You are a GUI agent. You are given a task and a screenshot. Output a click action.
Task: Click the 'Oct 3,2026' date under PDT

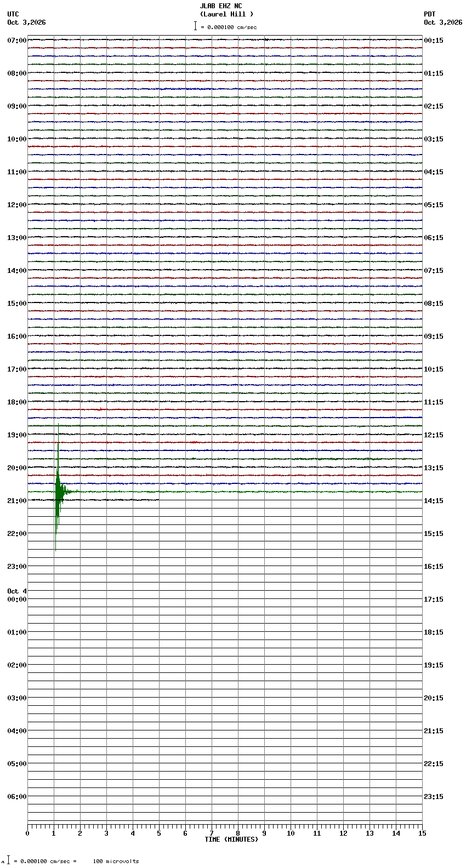pyautogui.click(x=443, y=22)
